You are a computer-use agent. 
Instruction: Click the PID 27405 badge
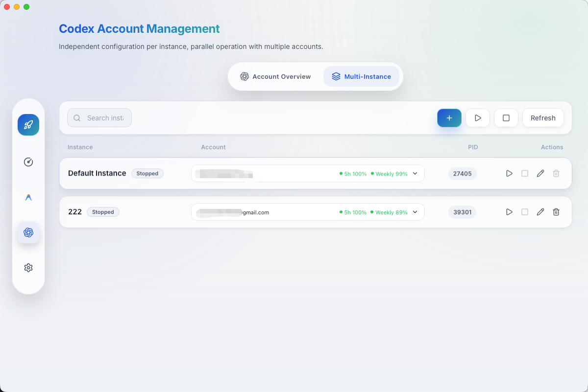[x=462, y=173]
